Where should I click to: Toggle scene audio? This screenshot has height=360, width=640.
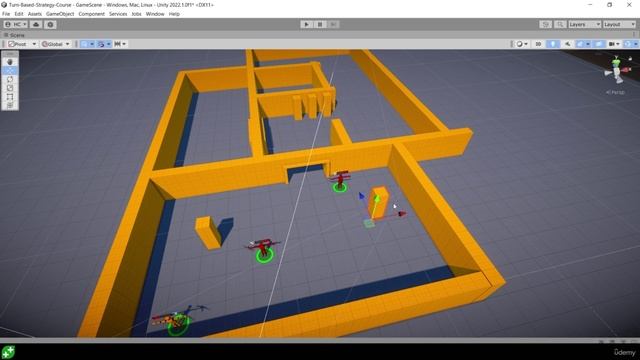coord(567,44)
